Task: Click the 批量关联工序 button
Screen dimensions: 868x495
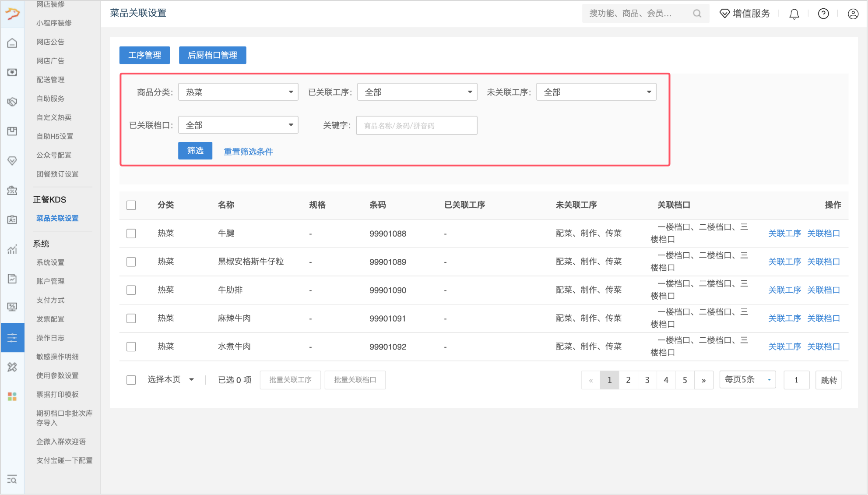Action: 290,380
